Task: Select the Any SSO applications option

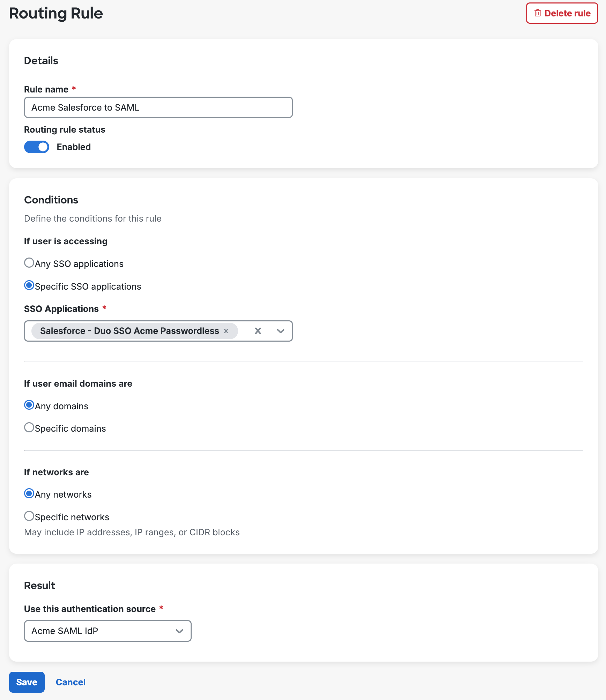Action: tap(29, 263)
